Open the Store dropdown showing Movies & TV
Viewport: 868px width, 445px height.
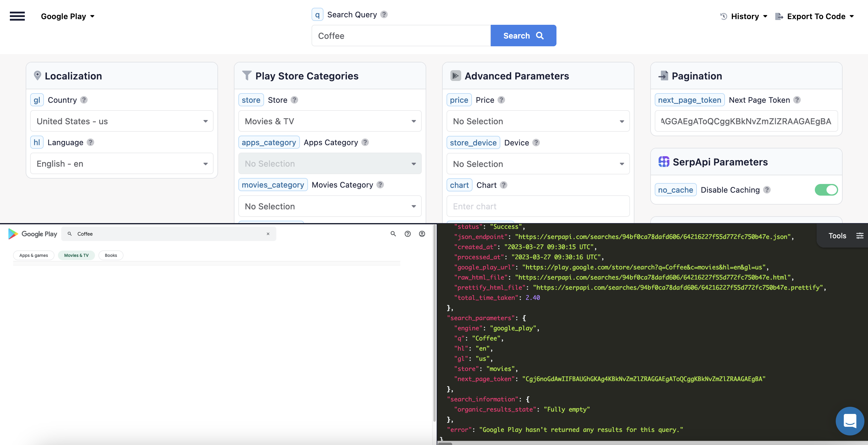[329, 121]
